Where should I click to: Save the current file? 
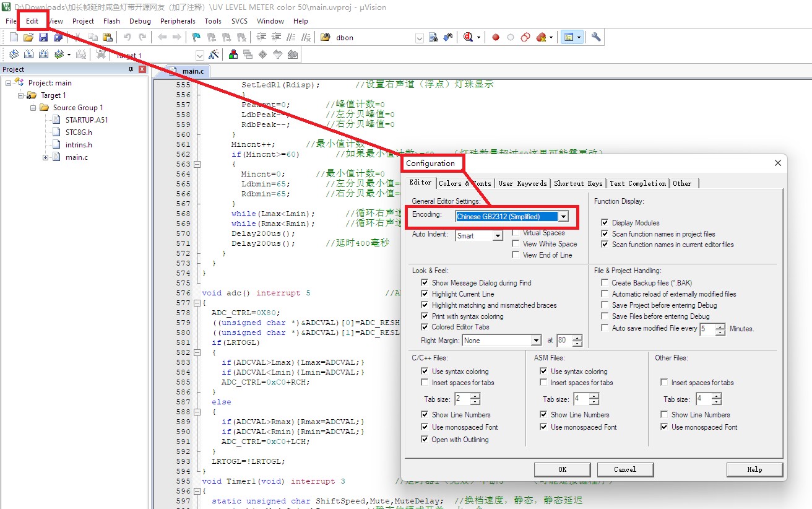[43, 37]
